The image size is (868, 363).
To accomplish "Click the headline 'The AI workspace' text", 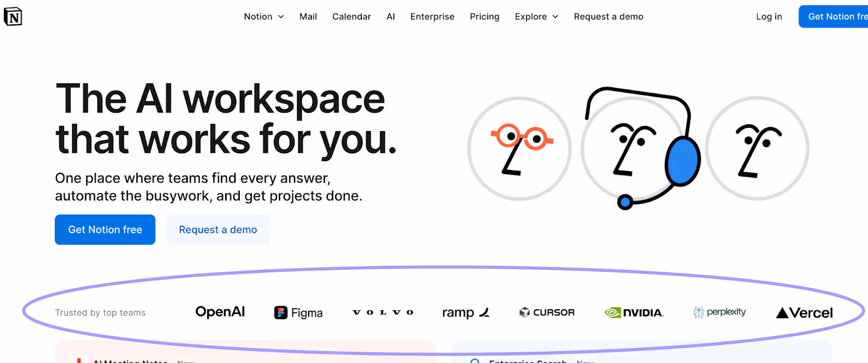I will pyautogui.click(x=220, y=99).
